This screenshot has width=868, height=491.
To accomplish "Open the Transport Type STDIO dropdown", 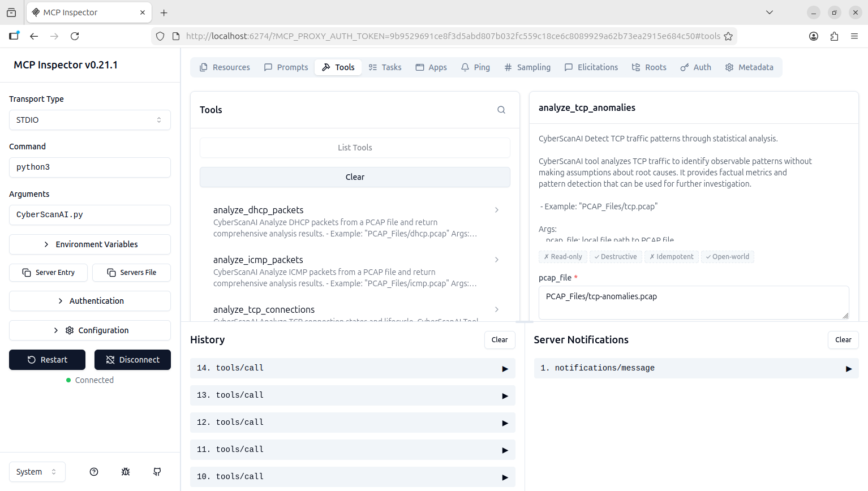I will (x=90, y=120).
